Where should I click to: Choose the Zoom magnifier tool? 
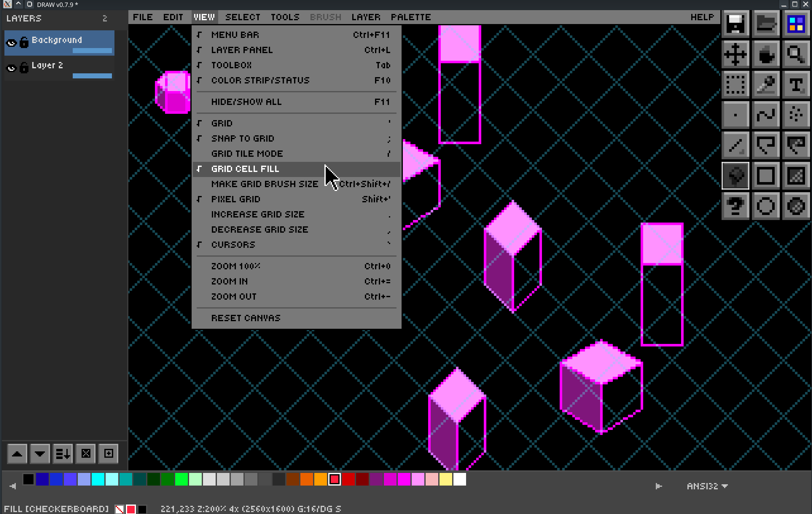click(x=796, y=54)
